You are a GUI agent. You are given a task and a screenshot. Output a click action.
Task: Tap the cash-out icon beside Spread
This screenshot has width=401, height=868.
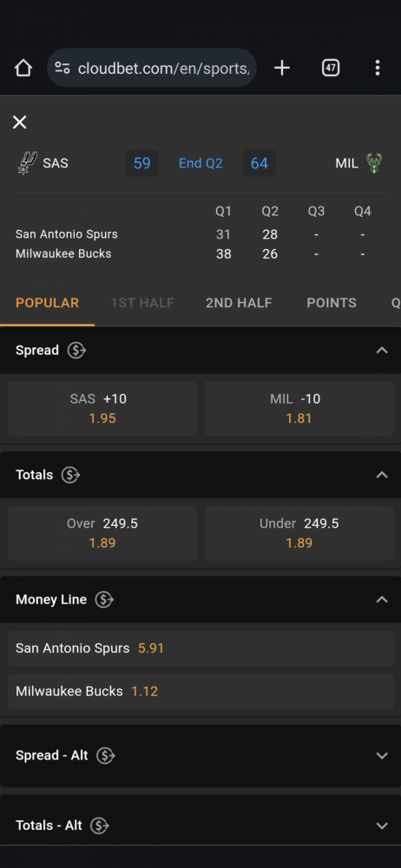[x=76, y=351]
